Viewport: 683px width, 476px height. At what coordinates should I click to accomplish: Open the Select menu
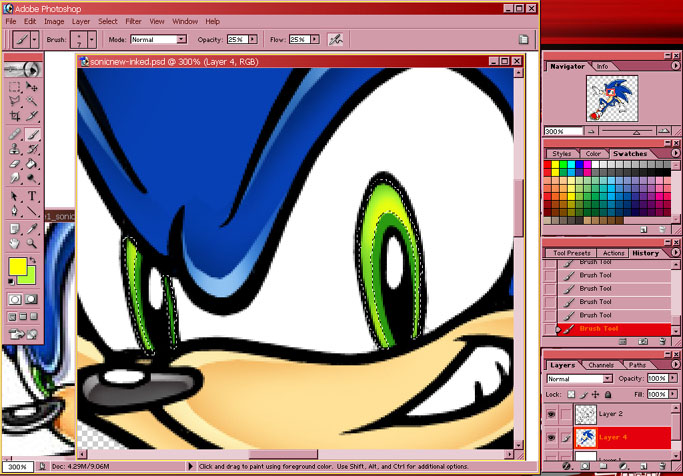coord(108,21)
